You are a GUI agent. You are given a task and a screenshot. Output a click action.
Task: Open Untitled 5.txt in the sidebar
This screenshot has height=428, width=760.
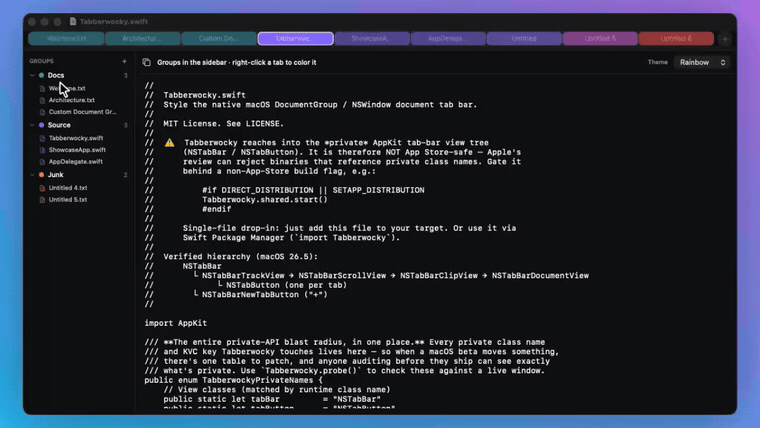tap(68, 200)
